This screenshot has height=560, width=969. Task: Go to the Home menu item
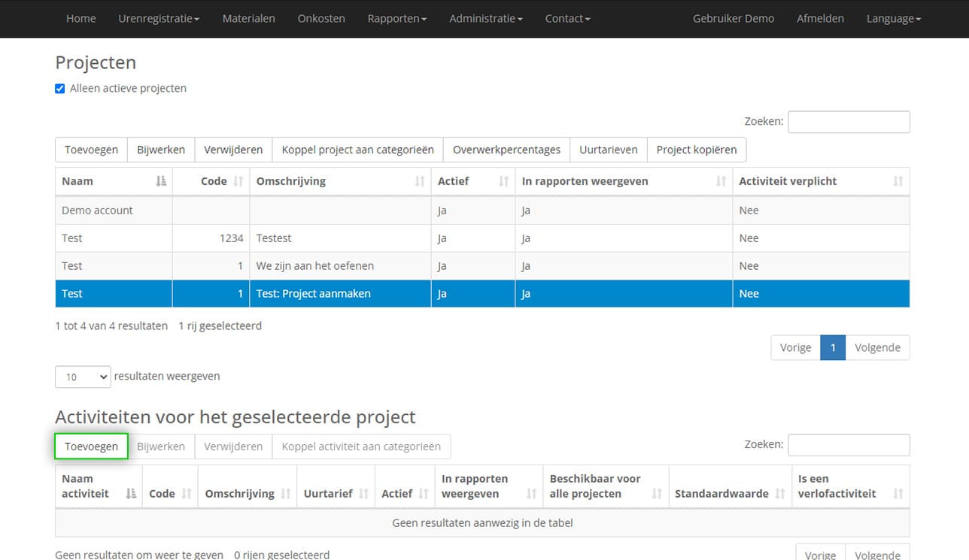[x=80, y=19]
